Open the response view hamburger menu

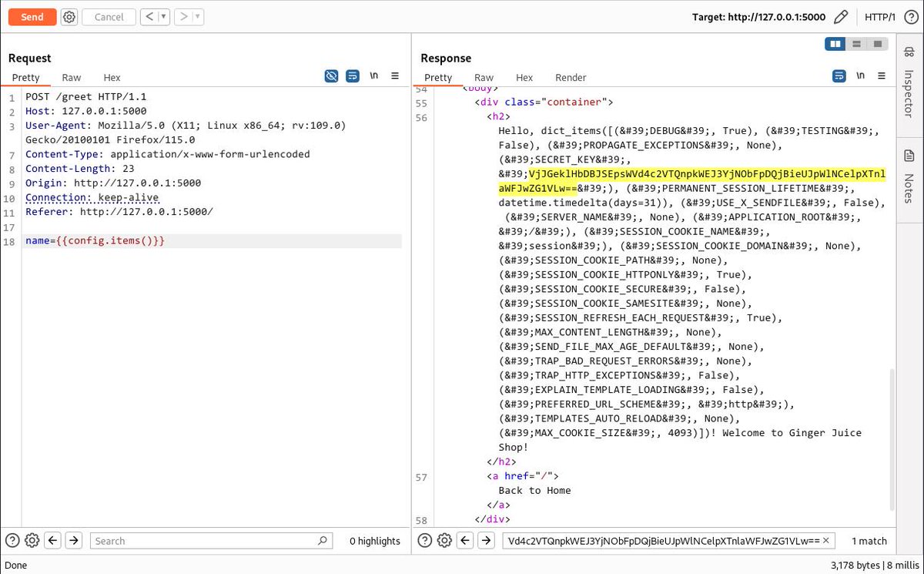(881, 76)
